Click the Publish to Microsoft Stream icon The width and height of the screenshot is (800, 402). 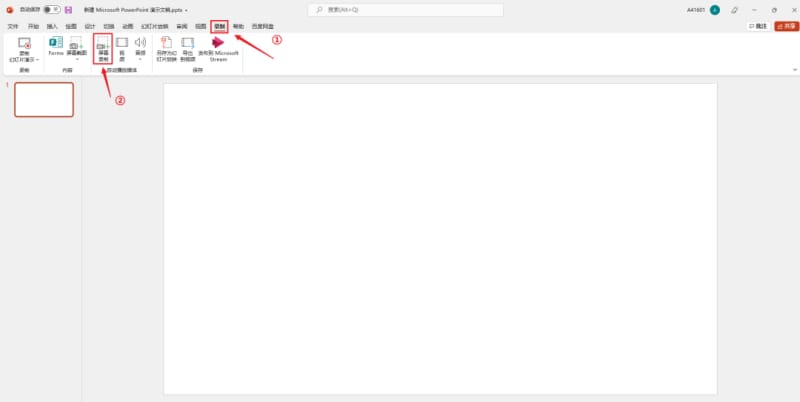(218, 43)
